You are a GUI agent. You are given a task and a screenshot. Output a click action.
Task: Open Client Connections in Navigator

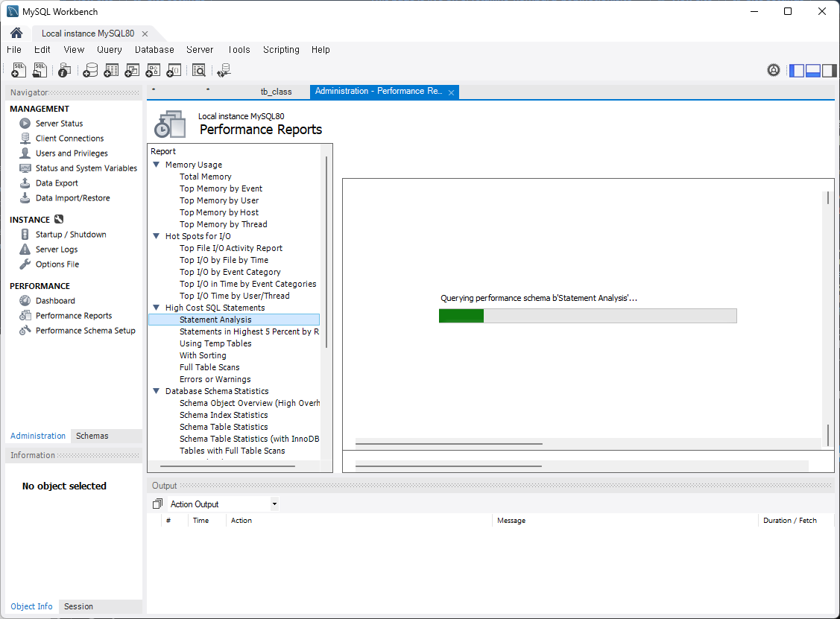tap(69, 138)
